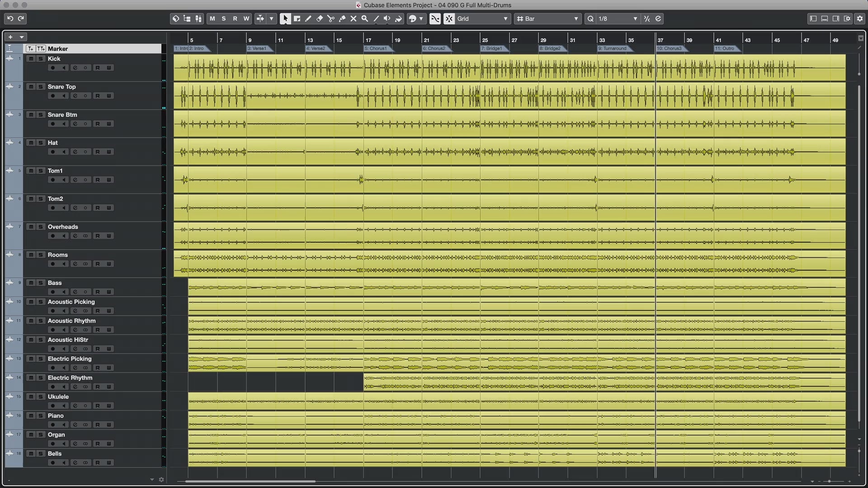Mute the Kick track
Viewport: 868px width, 488px height.
point(31,59)
